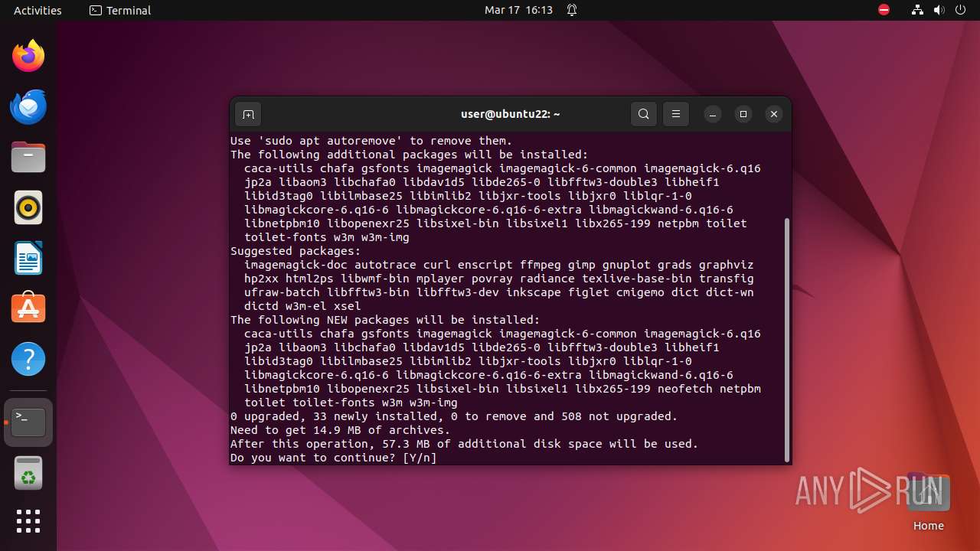
Task: Click the 'Use sudo apt autoremove' line
Action: 371,141
